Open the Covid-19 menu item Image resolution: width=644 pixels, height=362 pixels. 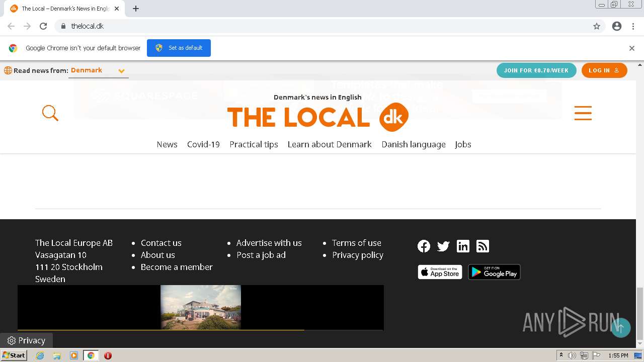click(203, 144)
